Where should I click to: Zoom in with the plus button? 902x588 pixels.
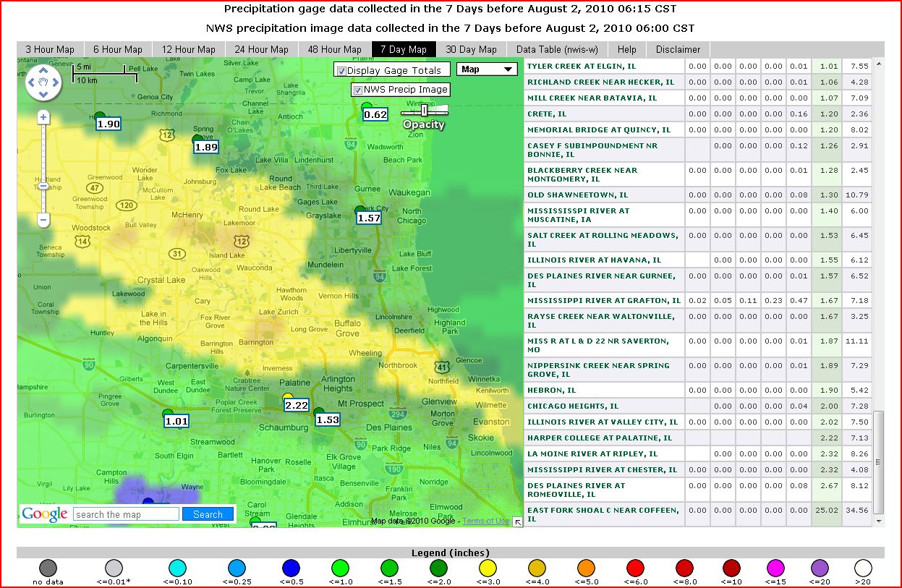point(43,117)
